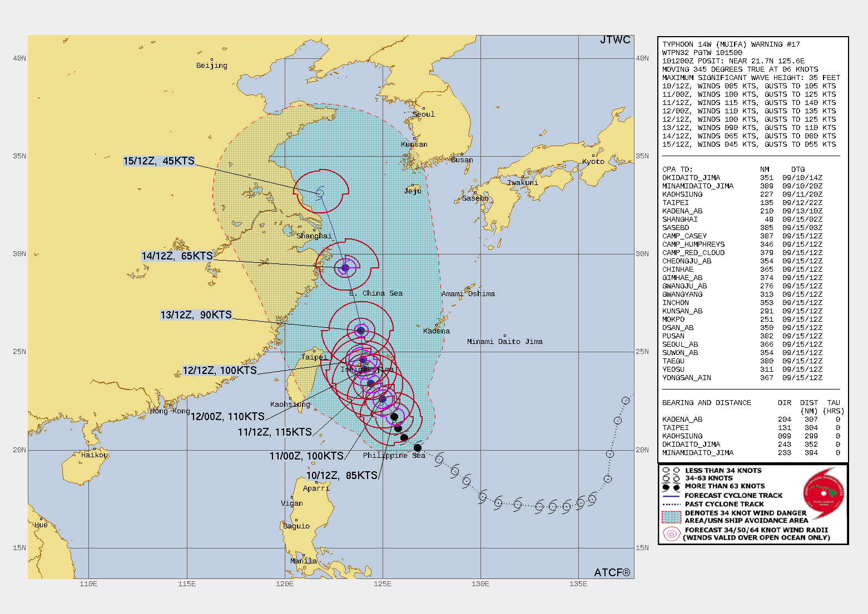Click the 15/12Z forecast position marker near Shanghai
This screenshot has height=614, width=868.
[320, 193]
